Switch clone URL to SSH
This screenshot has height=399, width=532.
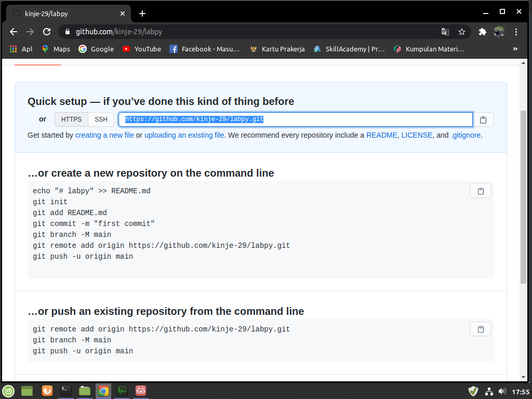(101, 119)
